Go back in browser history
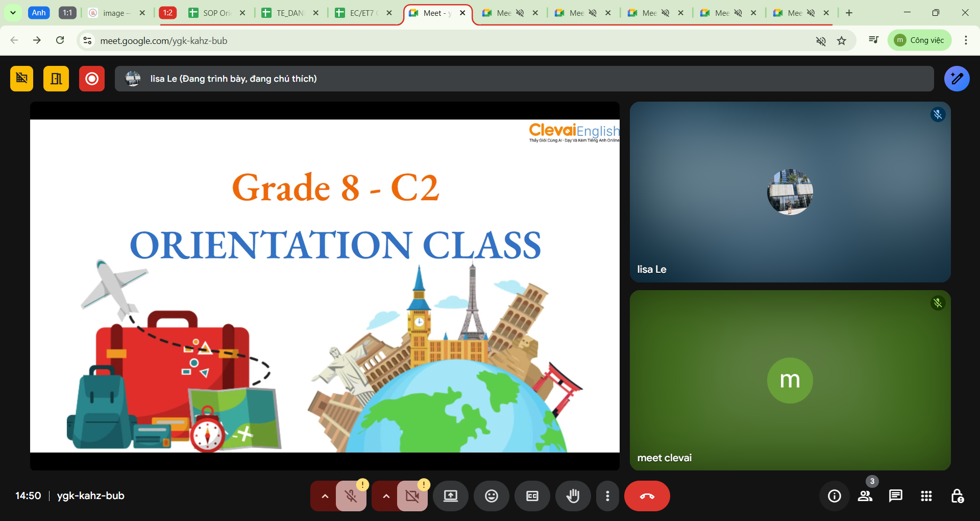The image size is (980, 521). (14, 40)
